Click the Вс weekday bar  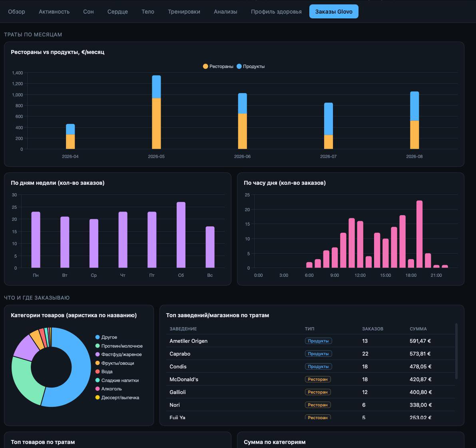[210, 247]
